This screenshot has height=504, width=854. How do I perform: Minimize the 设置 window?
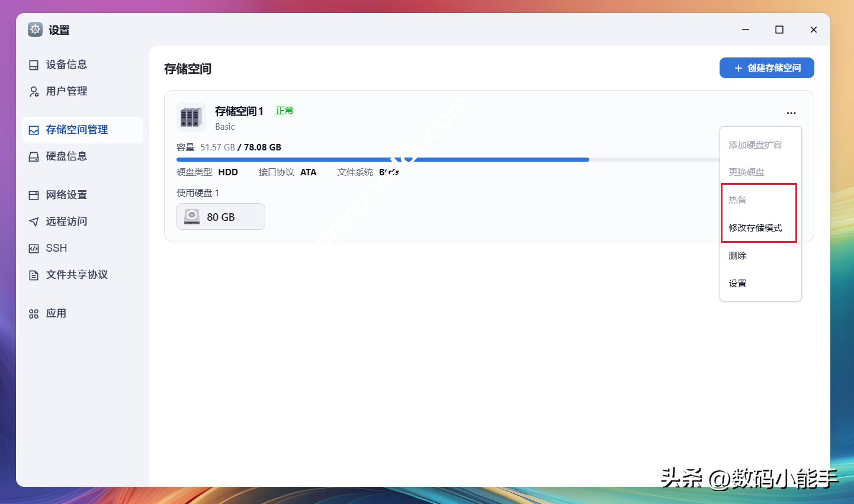tap(746, 30)
